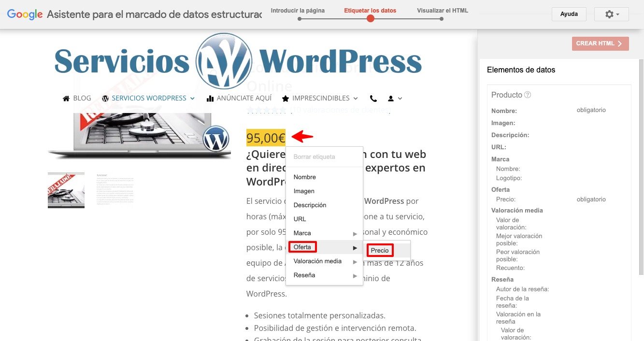Open the user account icon menu
Image resolution: width=644 pixels, height=341 pixels.
[x=395, y=99]
